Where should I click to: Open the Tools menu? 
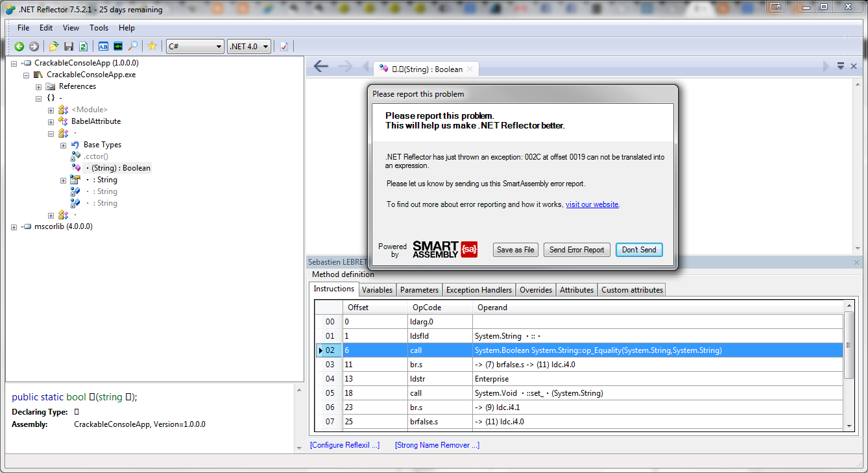[99, 28]
